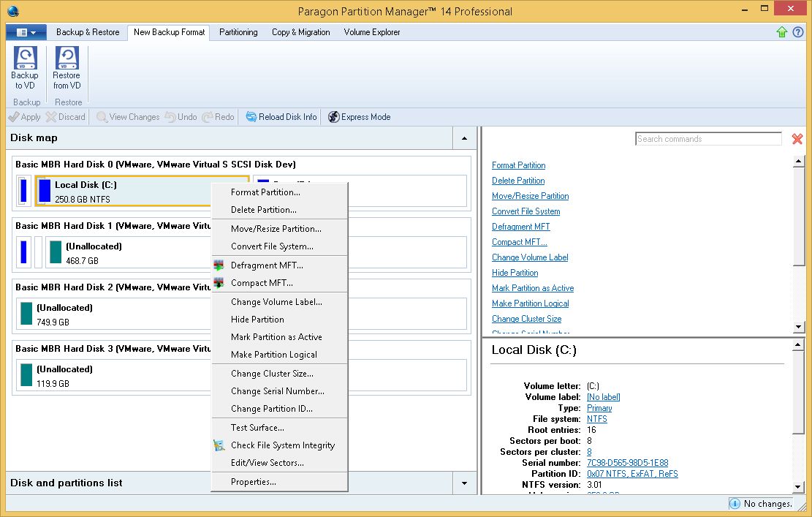Click the Defragment MFT link
Viewport: 812px width, 517px height.
coord(521,227)
